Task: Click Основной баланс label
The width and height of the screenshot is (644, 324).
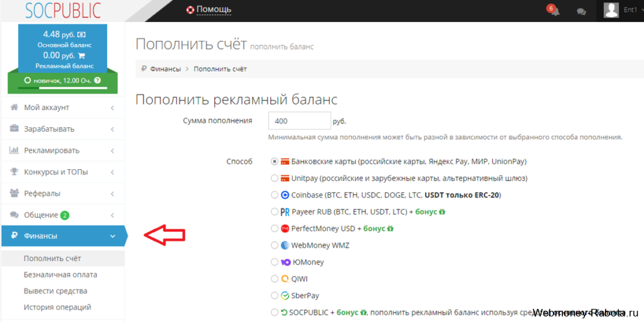Action: pyautogui.click(x=65, y=45)
